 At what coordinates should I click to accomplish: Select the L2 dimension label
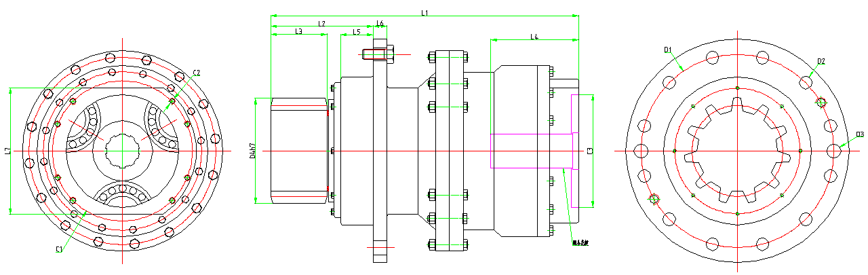coord(321,24)
